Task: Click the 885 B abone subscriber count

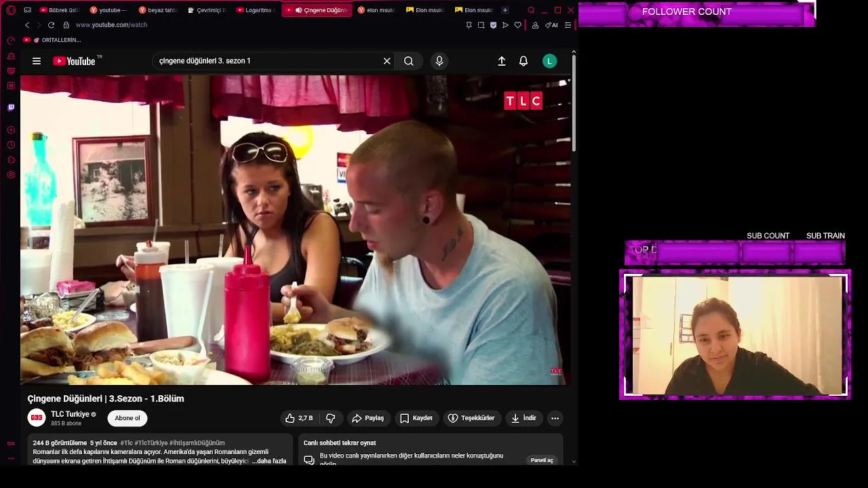Action: point(66,424)
